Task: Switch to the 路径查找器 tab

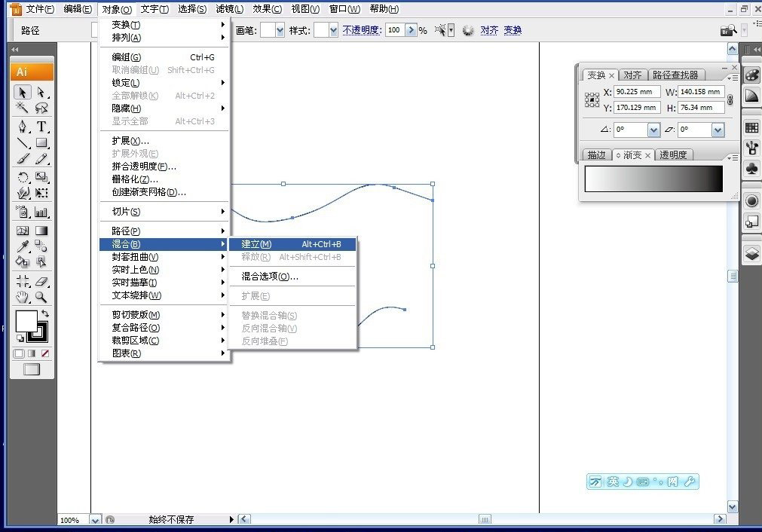Action: [x=678, y=75]
